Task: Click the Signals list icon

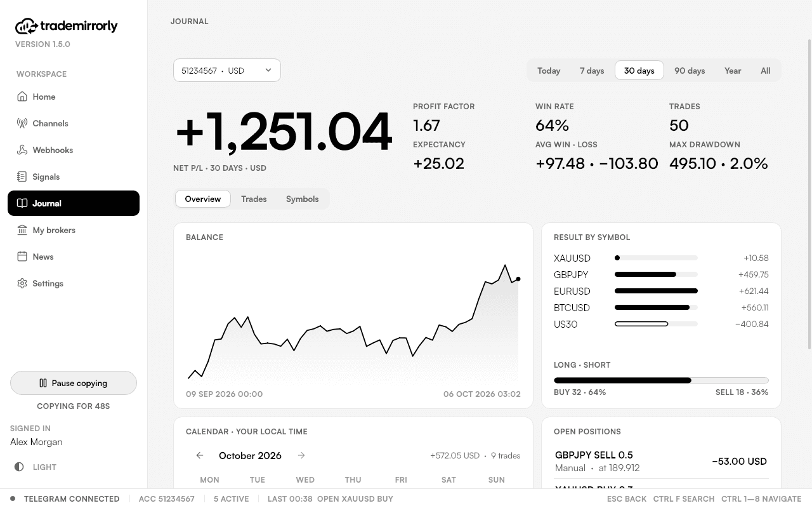Action: 22,177
